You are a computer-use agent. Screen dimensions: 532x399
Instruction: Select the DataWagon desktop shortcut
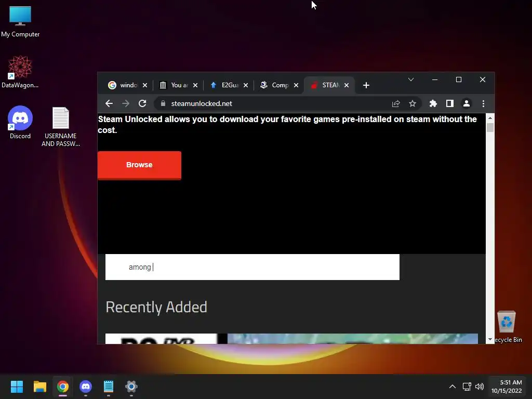pyautogui.click(x=20, y=72)
